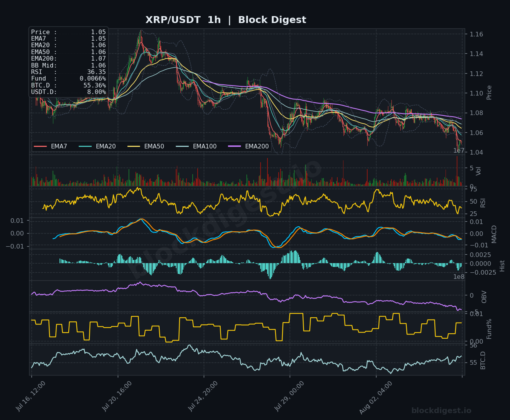Image resolution: width=510 pixels, height=420 pixels.
Task: Click the Price row in stats box
Action: tap(68, 32)
